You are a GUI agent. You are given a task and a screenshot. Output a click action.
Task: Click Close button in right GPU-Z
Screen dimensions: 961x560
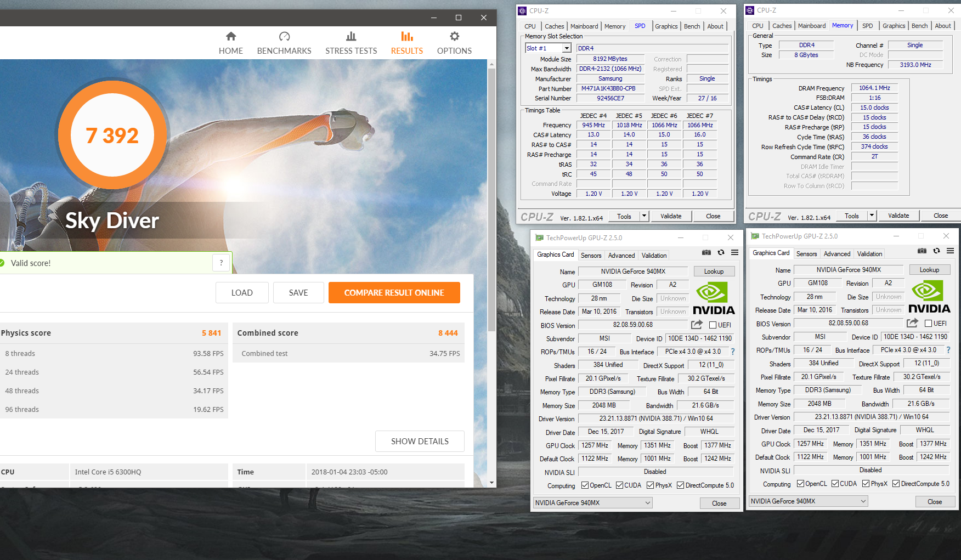tap(935, 501)
